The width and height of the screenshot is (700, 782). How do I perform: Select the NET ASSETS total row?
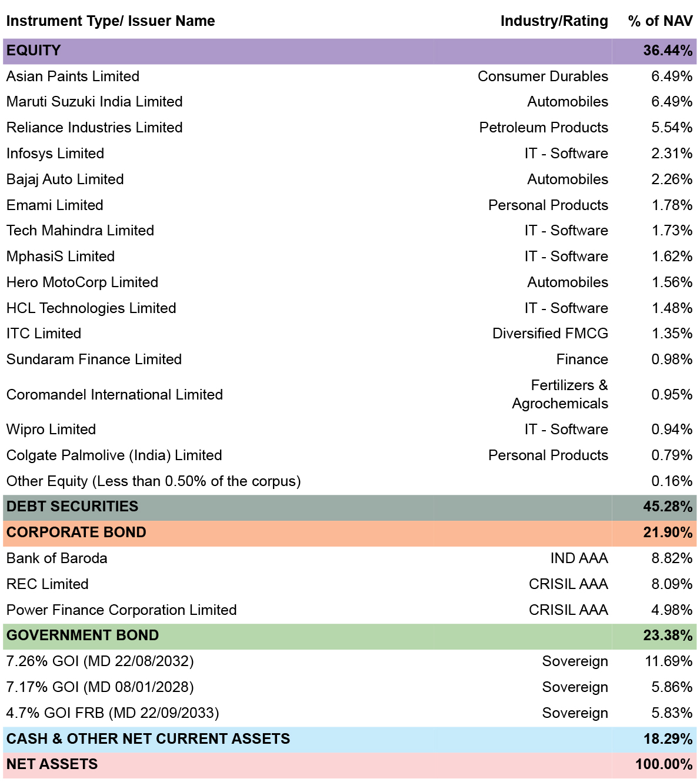point(349,764)
